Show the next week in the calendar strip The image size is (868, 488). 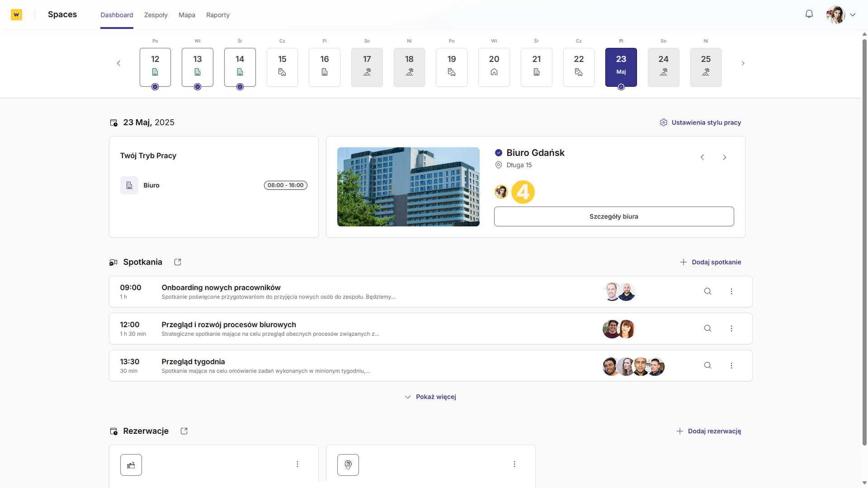[743, 63]
